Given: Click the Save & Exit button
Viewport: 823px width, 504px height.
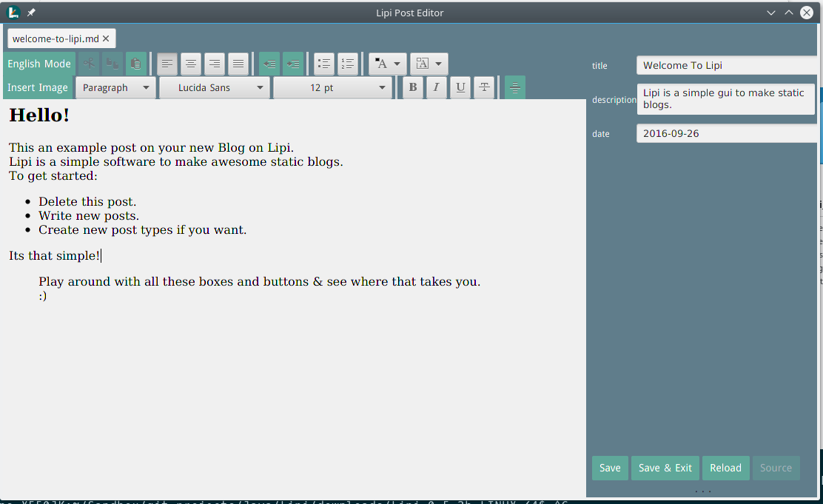Looking at the screenshot, I should [665, 468].
